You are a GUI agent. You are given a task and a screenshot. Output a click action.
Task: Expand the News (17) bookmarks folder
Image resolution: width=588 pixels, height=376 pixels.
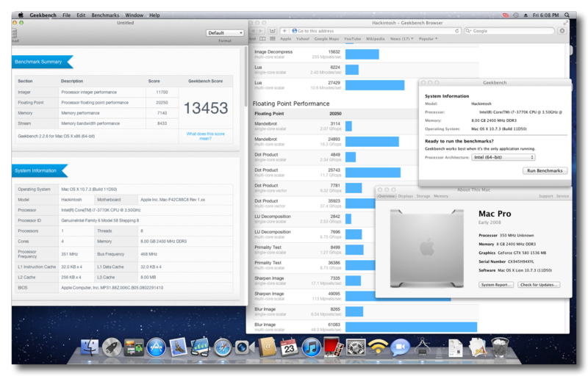pyautogui.click(x=401, y=39)
